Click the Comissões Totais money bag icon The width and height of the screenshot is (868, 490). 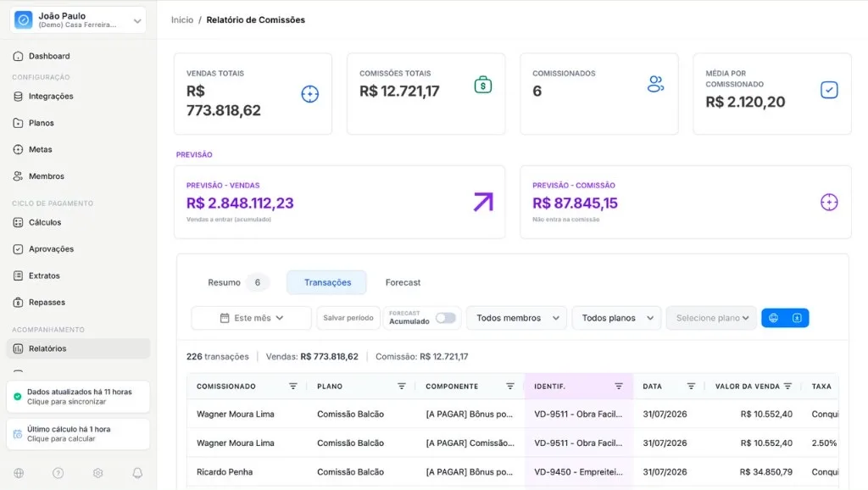click(x=482, y=85)
